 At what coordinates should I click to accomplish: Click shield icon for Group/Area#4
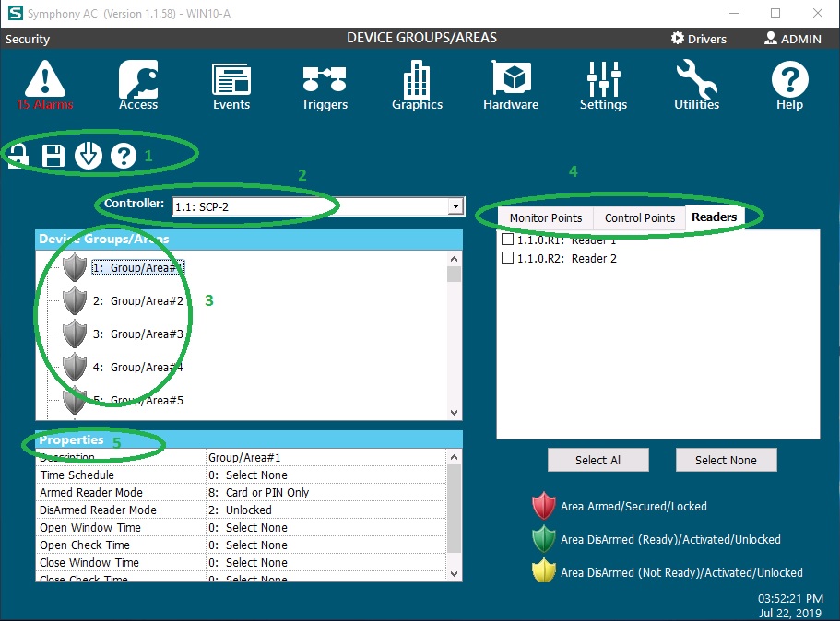(75, 367)
